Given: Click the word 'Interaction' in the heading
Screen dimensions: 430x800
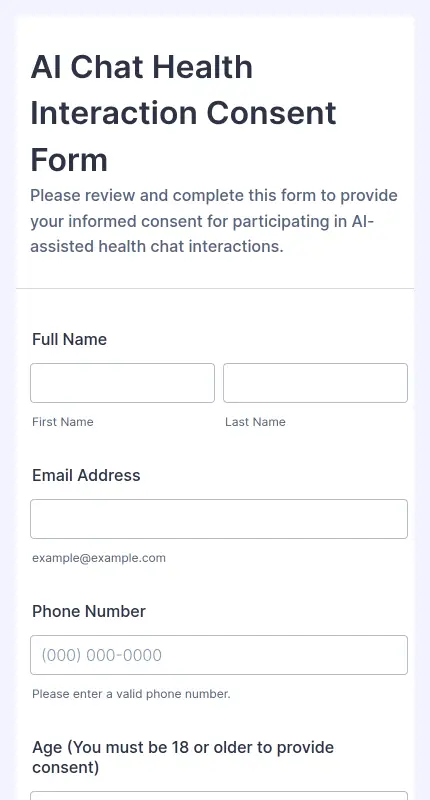Looking at the screenshot, I should click(113, 113).
